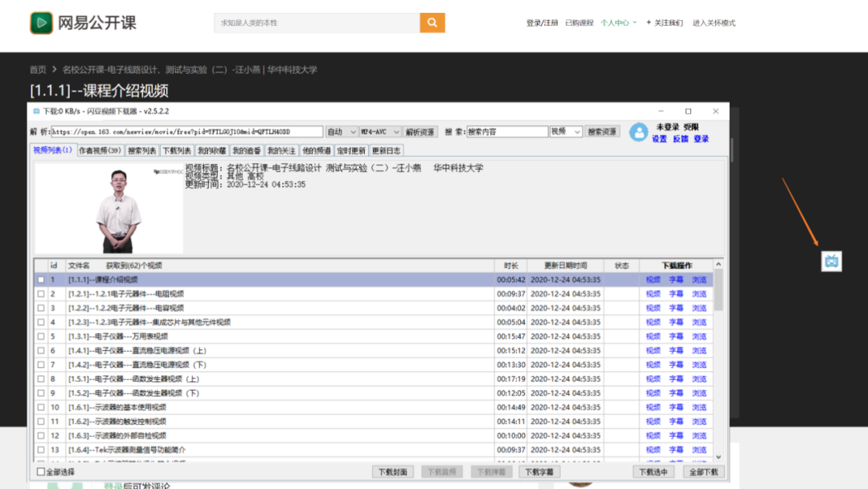This screenshot has height=489, width=868.
Task: Tick checkbox for row 3 电容视频
Action: (x=41, y=308)
